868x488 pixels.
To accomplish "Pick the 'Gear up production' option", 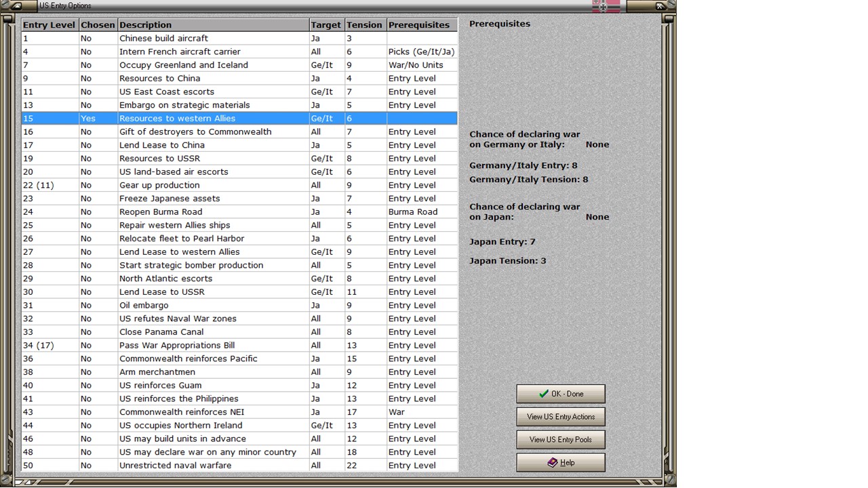I will click(239, 185).
